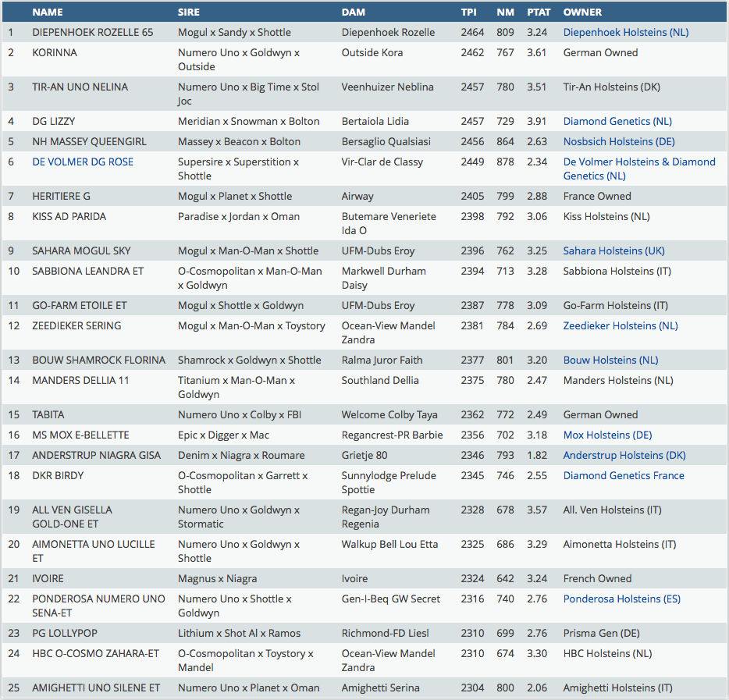Click the OWNER column header
Image resolution: width=729 pixels, height=700 pixels.
[582, 12]
